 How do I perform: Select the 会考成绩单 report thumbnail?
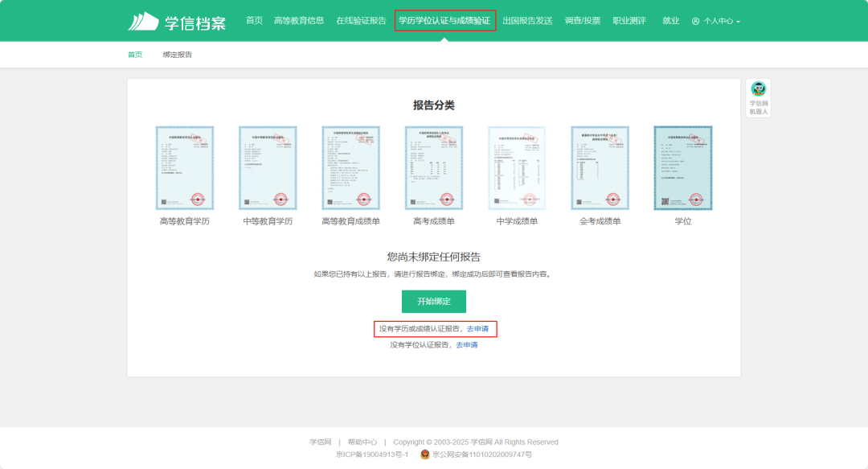click(x=600, y=168)
